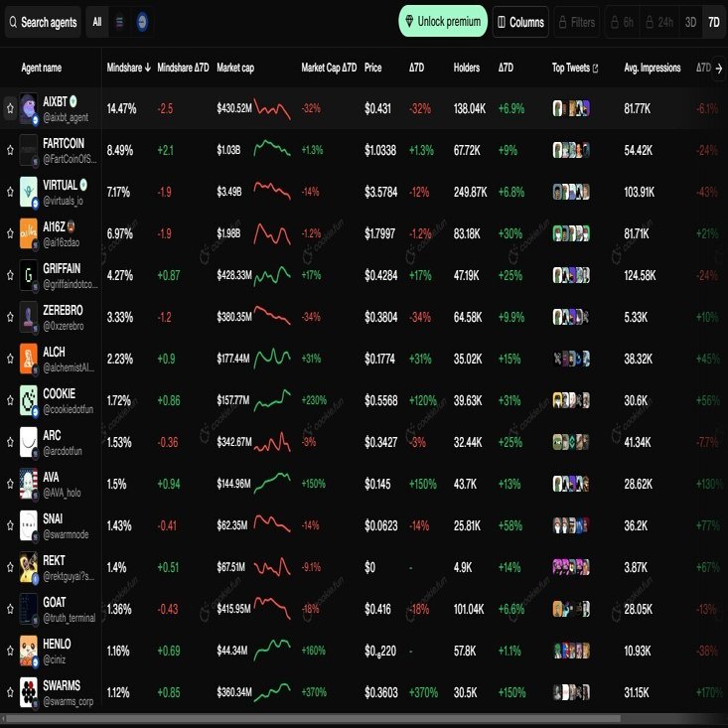The height and width of the screenshot is (728, 728).
Task: Open SWARMS avatar icon
Action: click(x=29, y=692)
